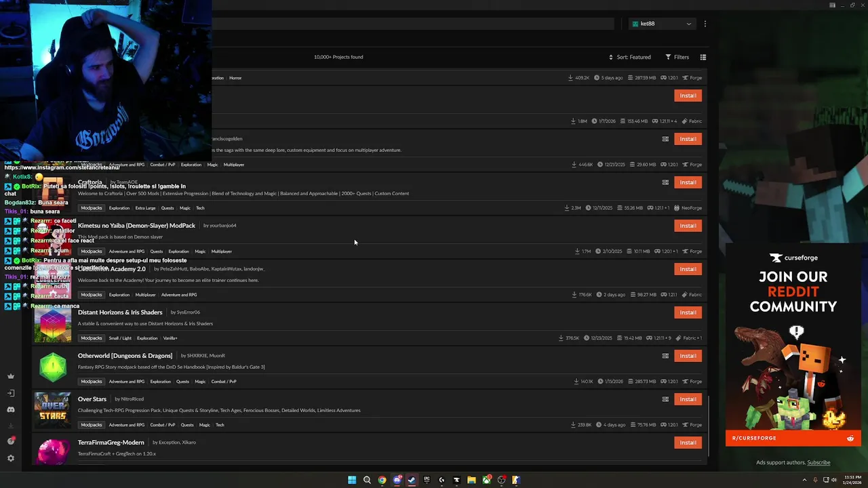868x488 pixels.
Task: Select the Vanilla+ tag
Action: pyautogui.click(x=170, y=338)
